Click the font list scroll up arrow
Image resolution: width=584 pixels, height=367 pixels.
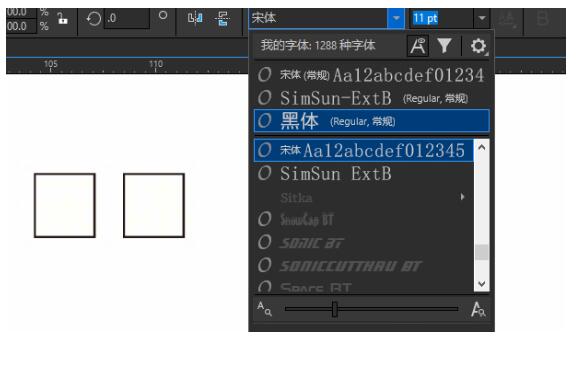coord(482,147)
